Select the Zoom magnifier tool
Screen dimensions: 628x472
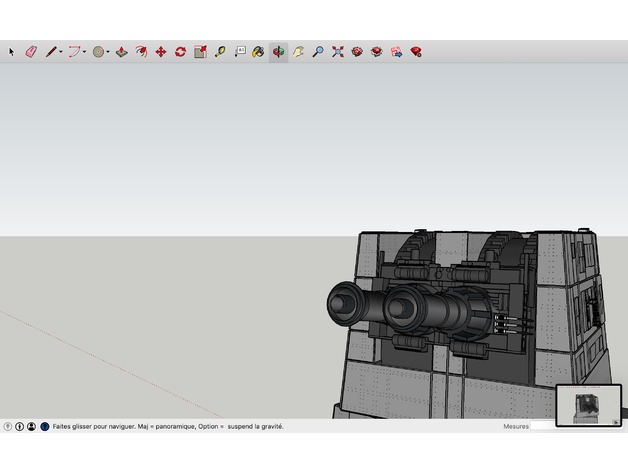tap(318, 52)
